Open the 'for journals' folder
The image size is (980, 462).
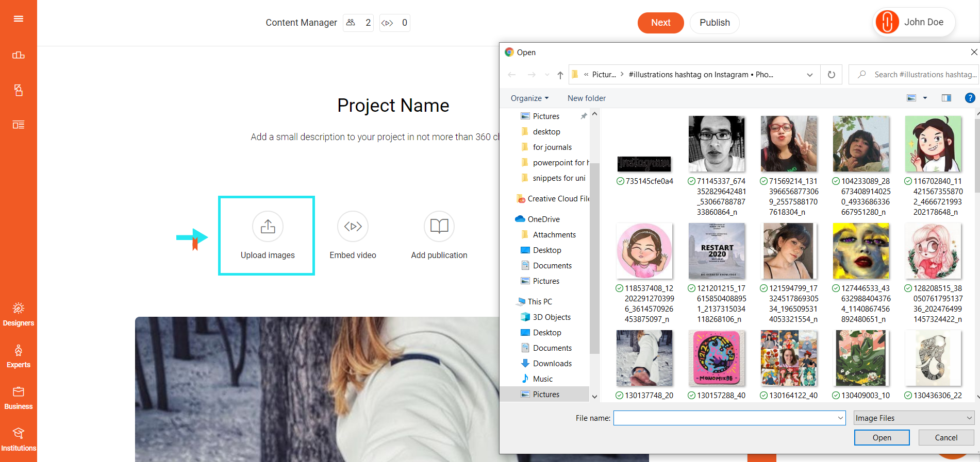coord(552,147)
